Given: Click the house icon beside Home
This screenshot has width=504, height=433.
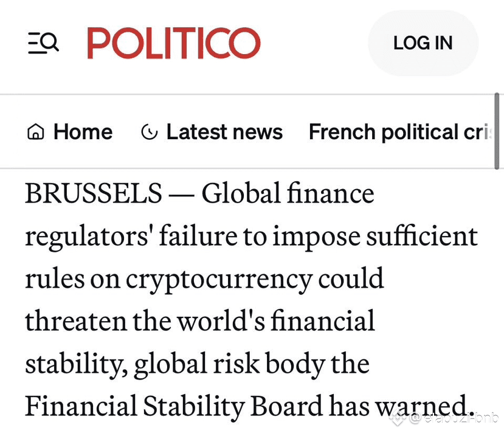Looking at the screenshot, I should pyautogui.click(x=36, y=132).
